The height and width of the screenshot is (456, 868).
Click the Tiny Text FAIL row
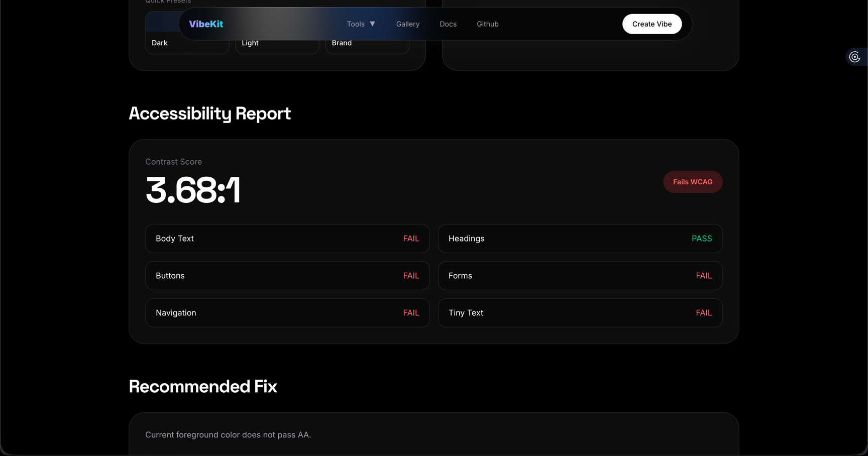point(580,313)
